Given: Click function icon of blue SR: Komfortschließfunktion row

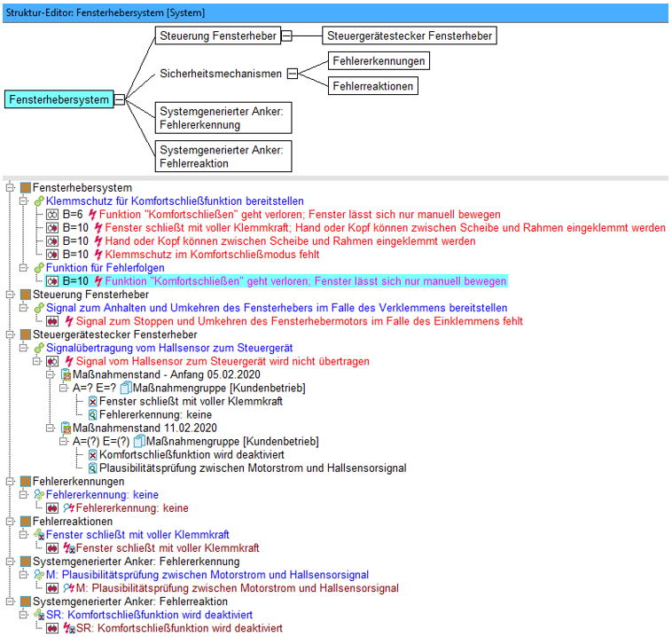Looking at the screenshot, I should click(39, 615).
